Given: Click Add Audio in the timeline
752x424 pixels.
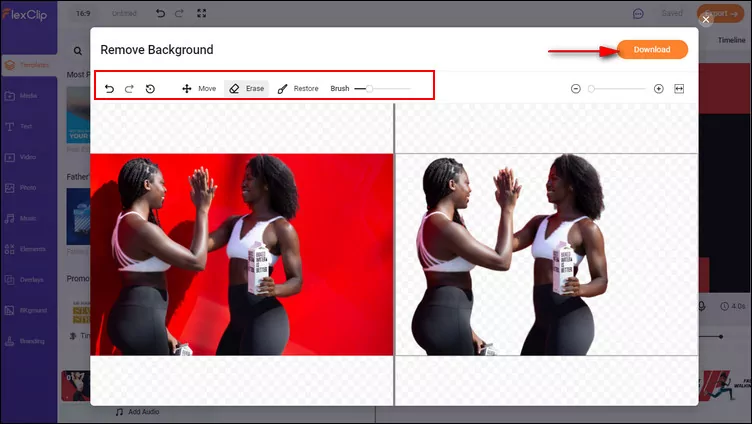Looking at the screenshot, I should click(x=138, y=412).
